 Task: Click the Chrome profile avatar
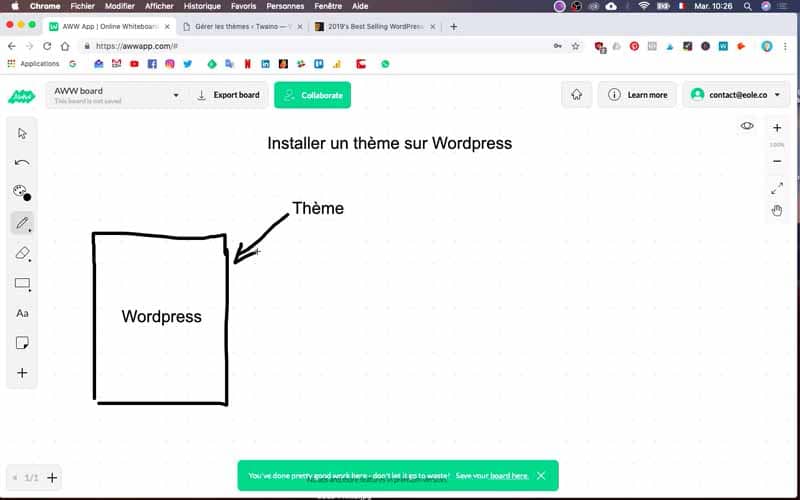[x=766, y=46]
